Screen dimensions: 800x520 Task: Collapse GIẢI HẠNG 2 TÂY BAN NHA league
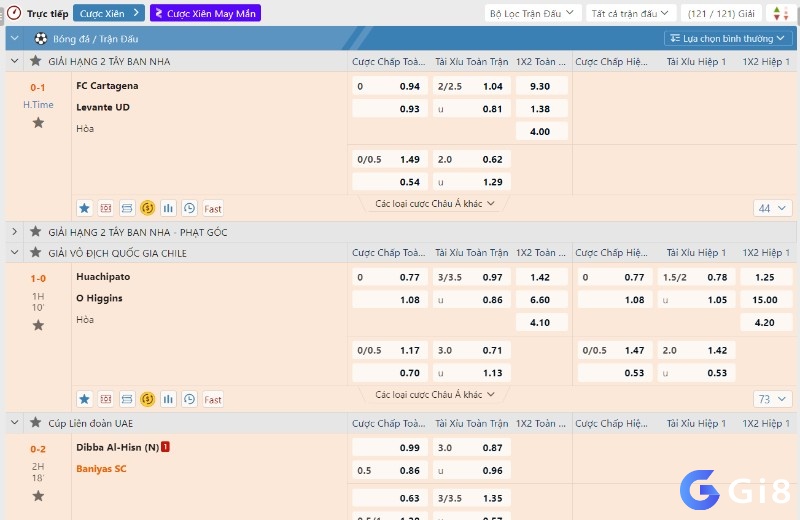pyautogui.click(x=14, y=61)
